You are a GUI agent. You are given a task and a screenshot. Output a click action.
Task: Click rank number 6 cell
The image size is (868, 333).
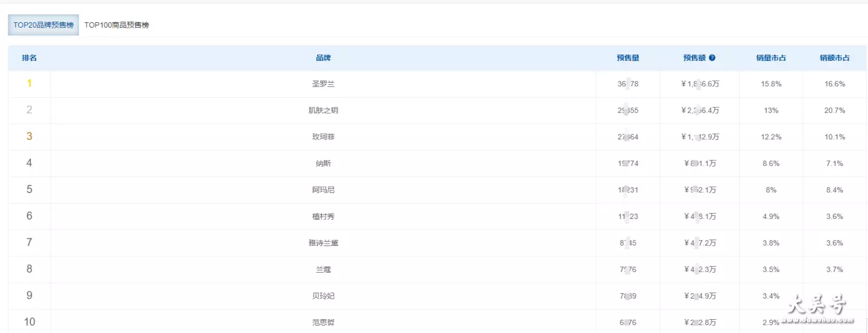[x=30, y=217]
